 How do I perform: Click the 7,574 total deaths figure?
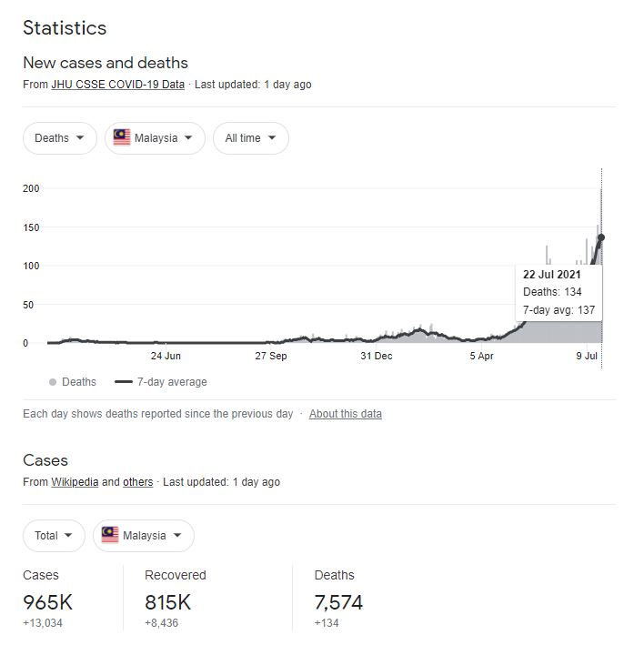(x=338, y=602)
